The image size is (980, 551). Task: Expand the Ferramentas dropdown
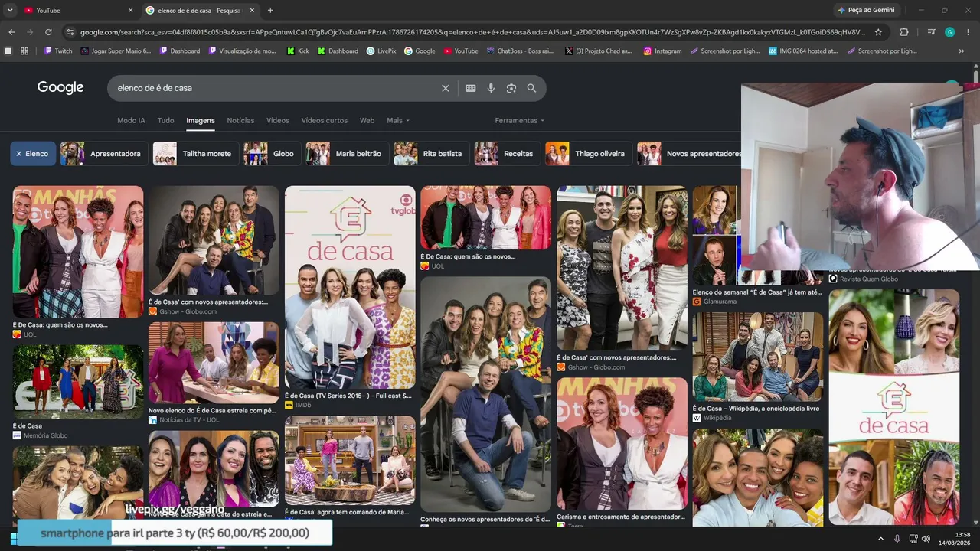(520, 120)
